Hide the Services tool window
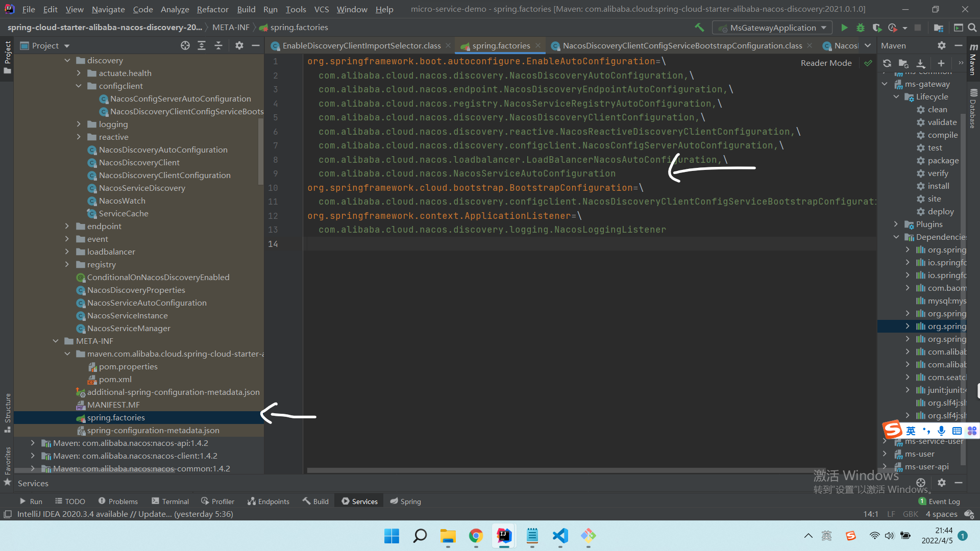The image size is (980, 551). [x=959, y=483]
